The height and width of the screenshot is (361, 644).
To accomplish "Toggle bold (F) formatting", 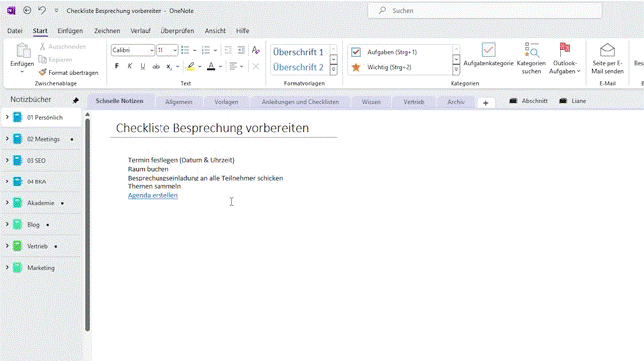I will [x=117, y=66].
